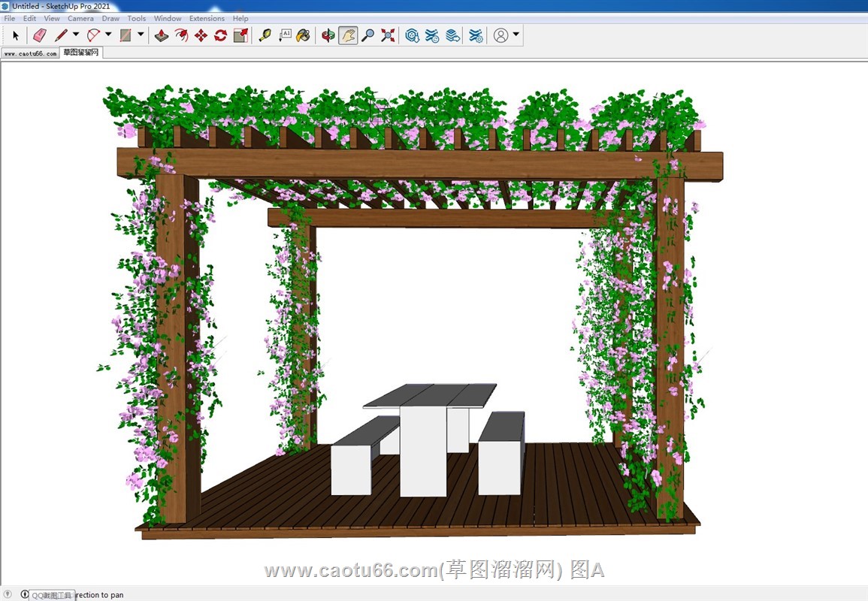Open the Extension Manager icon
The height and width of the screenshot is (601, 868).
pos(476,36)
